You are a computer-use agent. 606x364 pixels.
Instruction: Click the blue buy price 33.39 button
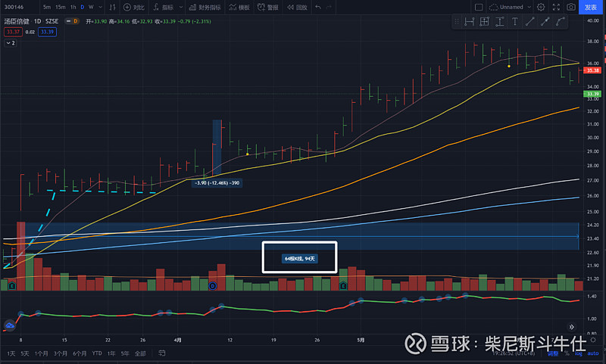(x=47, y=32)
